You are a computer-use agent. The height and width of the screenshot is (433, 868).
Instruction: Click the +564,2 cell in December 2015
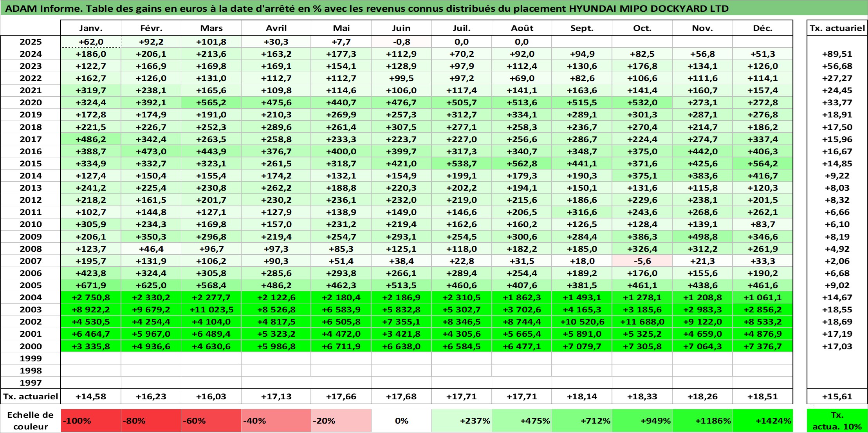tap(763, 163)
